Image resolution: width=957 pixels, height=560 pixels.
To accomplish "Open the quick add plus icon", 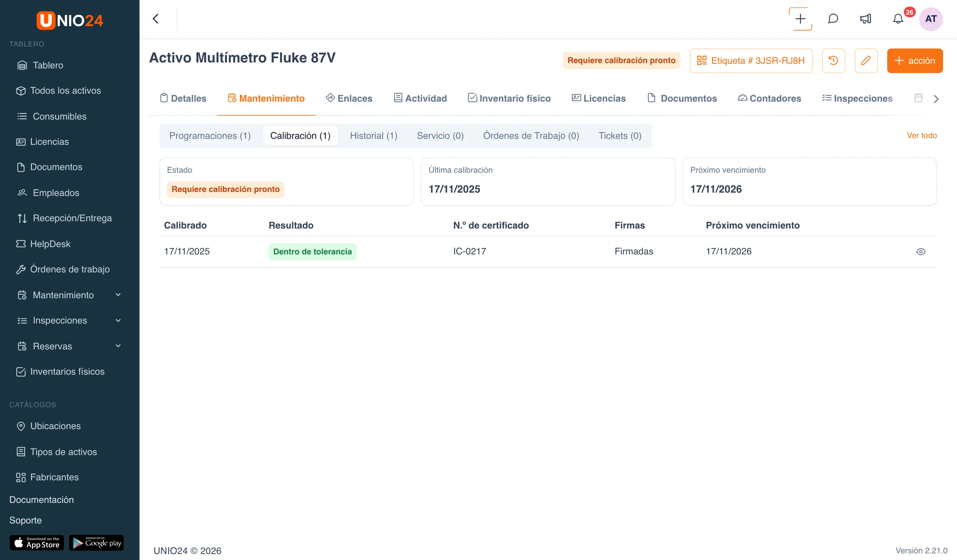I will pos(800,19).
